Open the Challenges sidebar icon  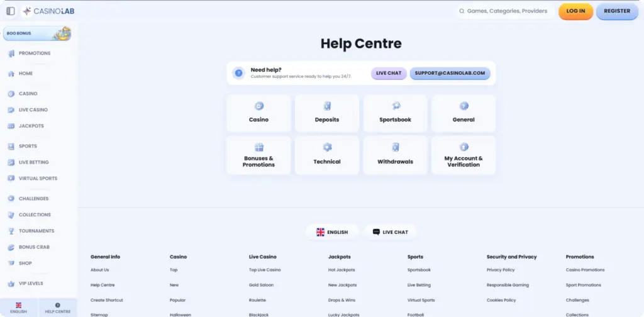pyautogui.click(x=11, y=198)
